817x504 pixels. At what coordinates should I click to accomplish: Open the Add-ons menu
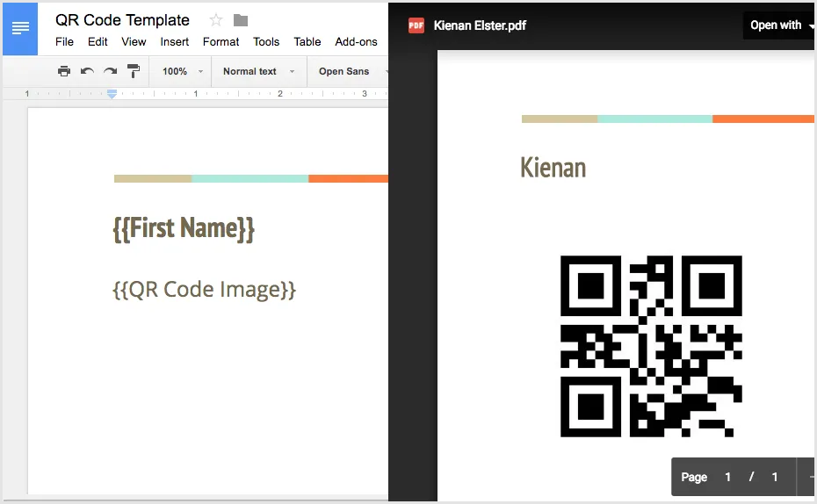click(357, 41)
